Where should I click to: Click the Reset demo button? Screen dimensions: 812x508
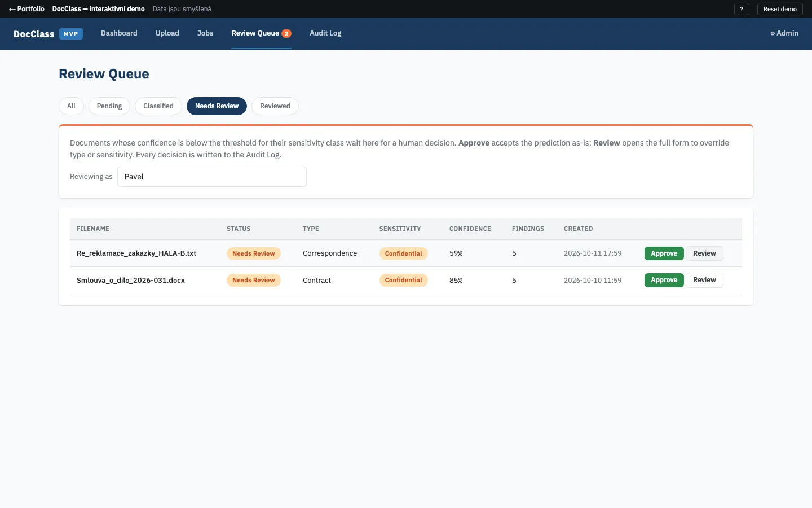click(x=780, y=9)
